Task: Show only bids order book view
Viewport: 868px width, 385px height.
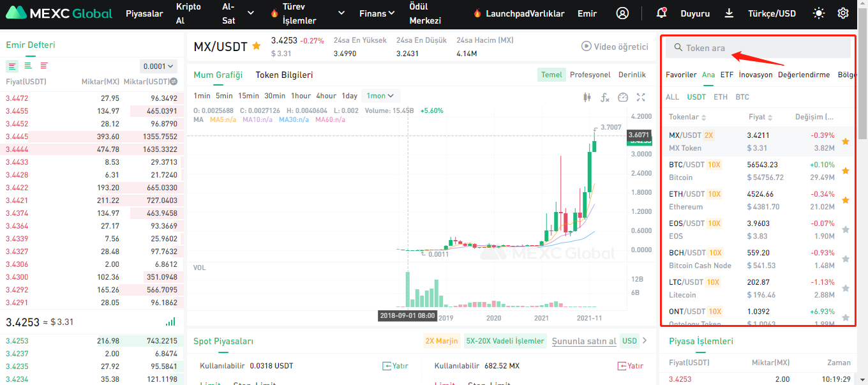Action: coord(28,66)
